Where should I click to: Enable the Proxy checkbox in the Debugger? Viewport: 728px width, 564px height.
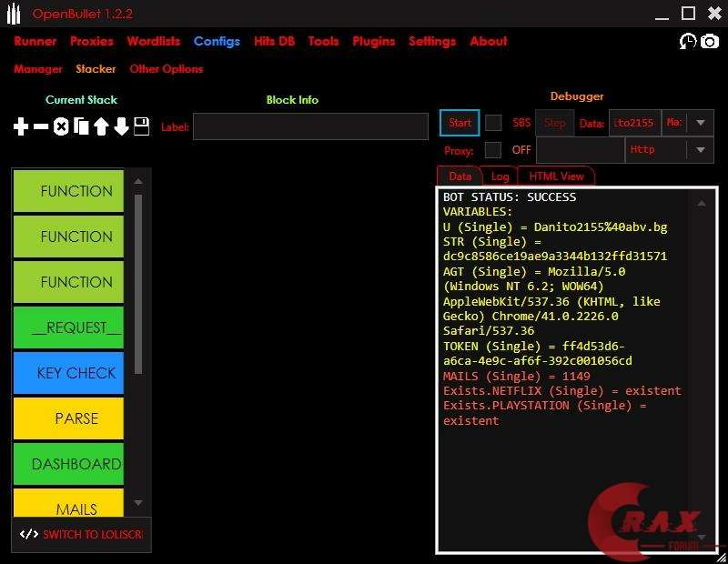click(x=492, y=150)
